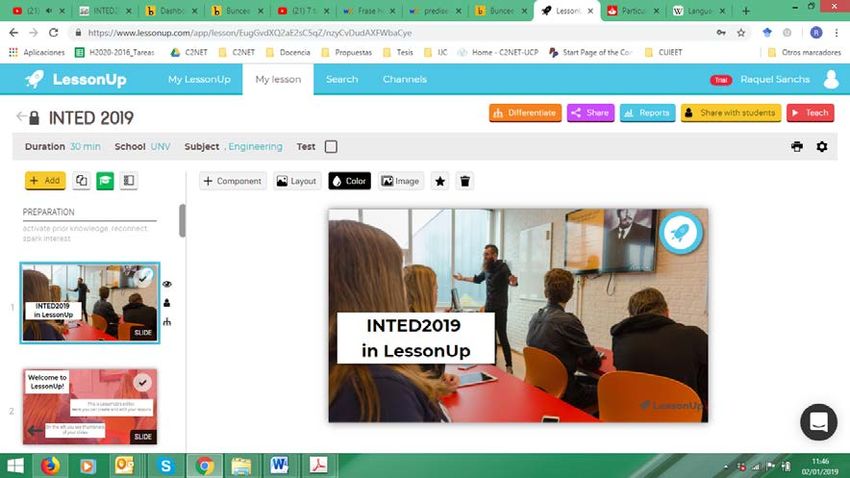Screen dimensions: 850x478
Task: Open the My LessonUp tab
Action: pos(199,79)
